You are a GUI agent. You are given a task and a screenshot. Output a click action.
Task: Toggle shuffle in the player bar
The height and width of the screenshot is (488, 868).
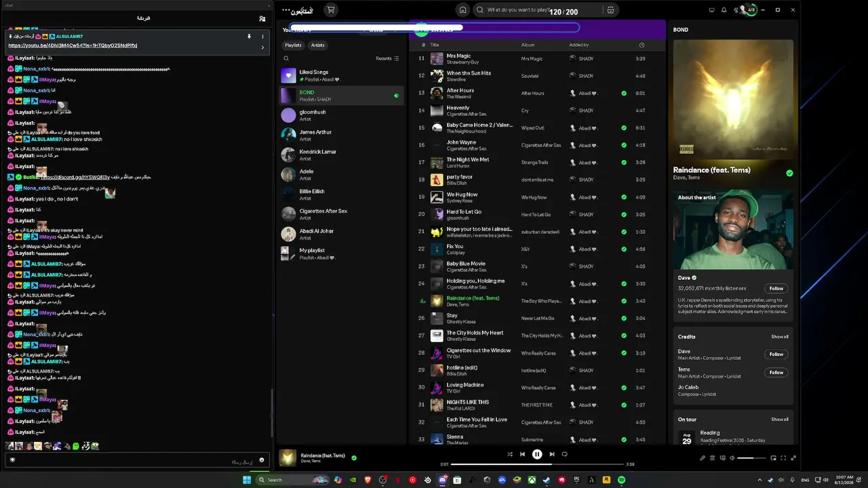click(x=510, y=454)
